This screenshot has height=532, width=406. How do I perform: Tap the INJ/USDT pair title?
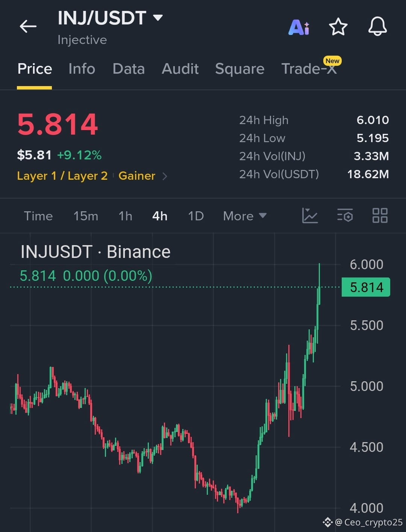point(102,18)
